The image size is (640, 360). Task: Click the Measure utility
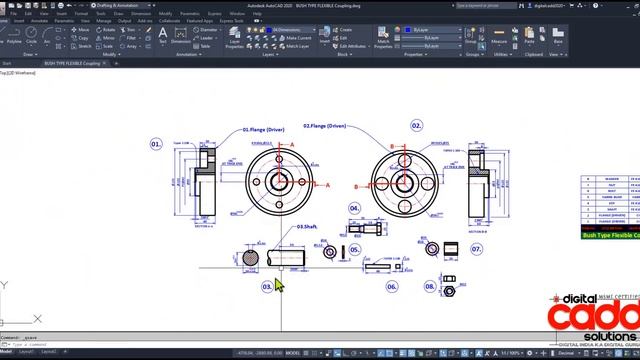coord(499,36)
